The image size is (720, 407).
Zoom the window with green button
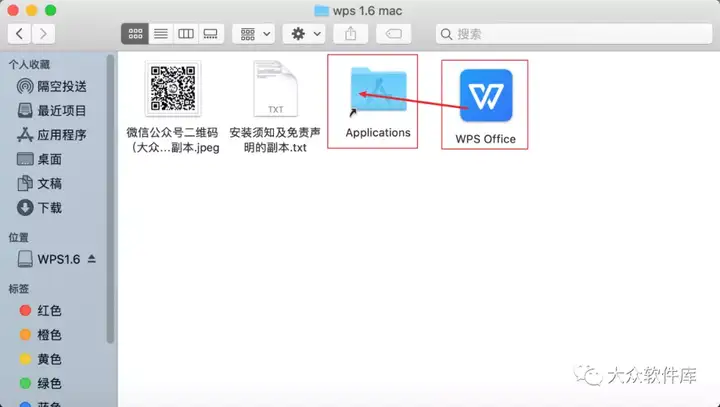pyautogui.click(x=51, y=10)
